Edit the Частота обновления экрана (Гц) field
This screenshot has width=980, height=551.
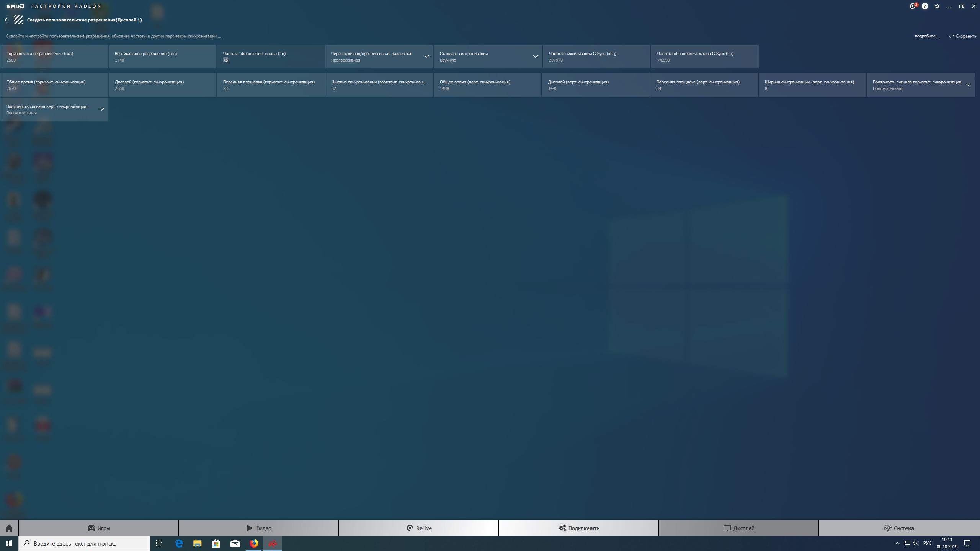270,60
